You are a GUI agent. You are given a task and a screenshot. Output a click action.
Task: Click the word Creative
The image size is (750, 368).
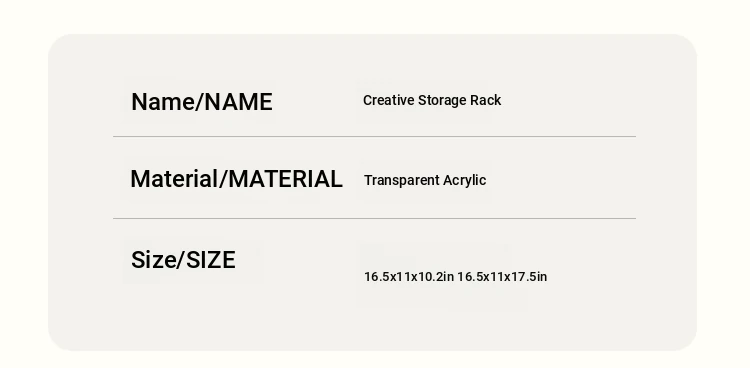pyautogui.click(x=388, y=100)
